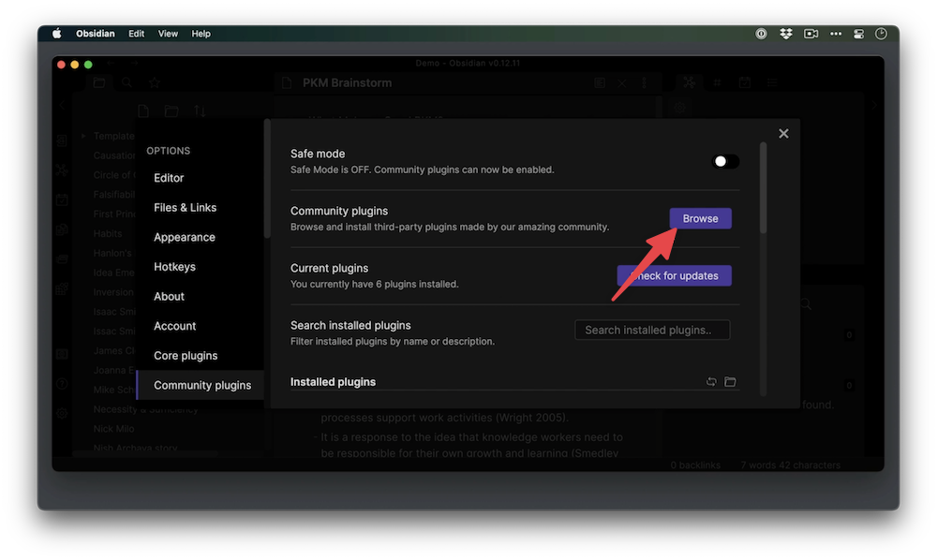Click the Check for updates button
937x560 pixels.
point(674,276)
